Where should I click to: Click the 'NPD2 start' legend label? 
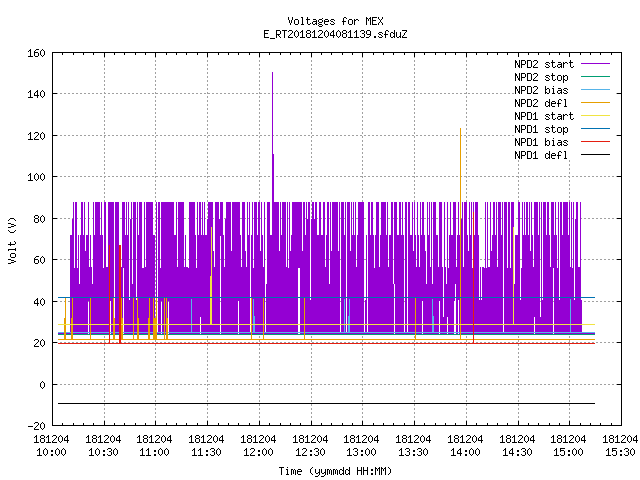click(x=544, y=64)
